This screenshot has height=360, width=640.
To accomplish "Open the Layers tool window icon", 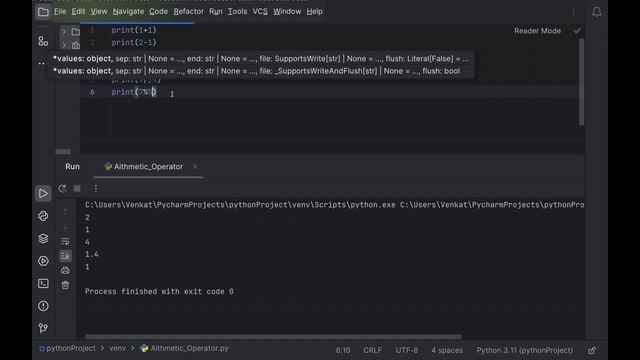I will (x=43, y=238).
